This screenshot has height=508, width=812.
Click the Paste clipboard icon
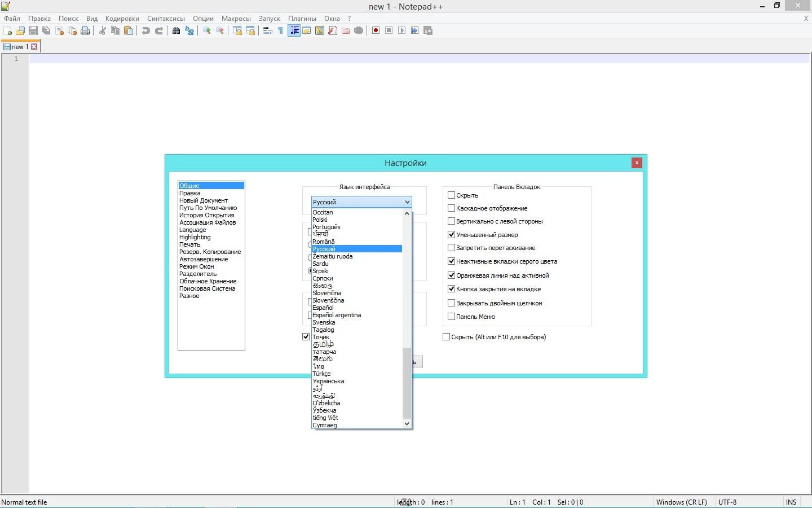pyautogui.click(x=129, y=30)
